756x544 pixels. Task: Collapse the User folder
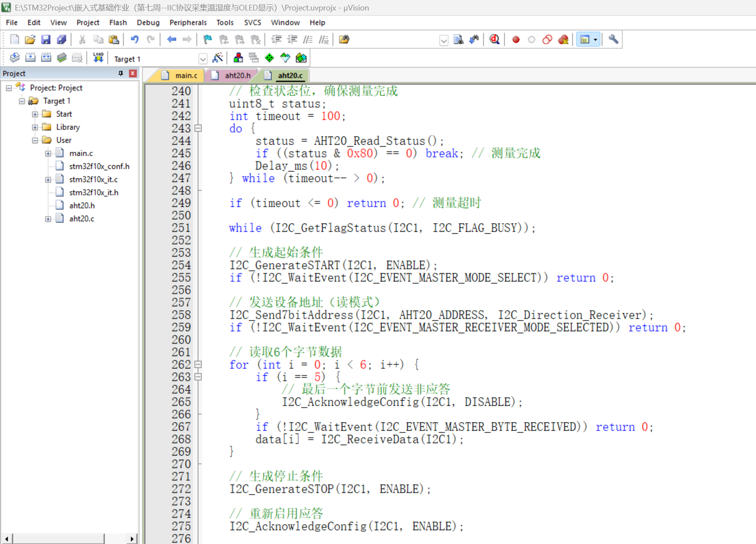pyautogui.click(x=35, y=140)
